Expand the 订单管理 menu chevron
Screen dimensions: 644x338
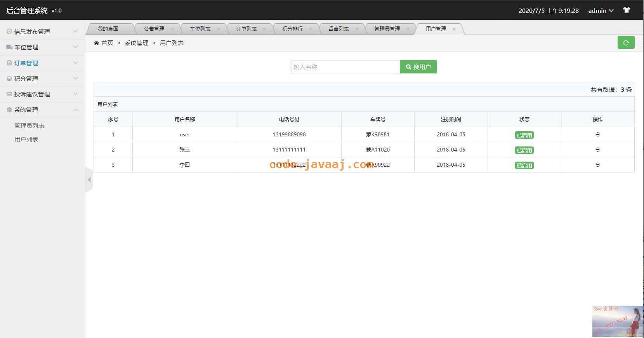click(76, 63)
